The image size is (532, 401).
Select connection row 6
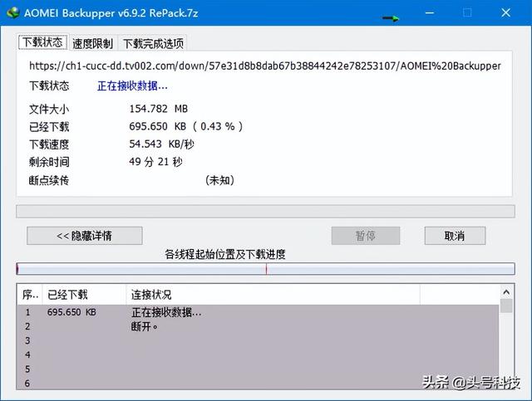point(258,383)
